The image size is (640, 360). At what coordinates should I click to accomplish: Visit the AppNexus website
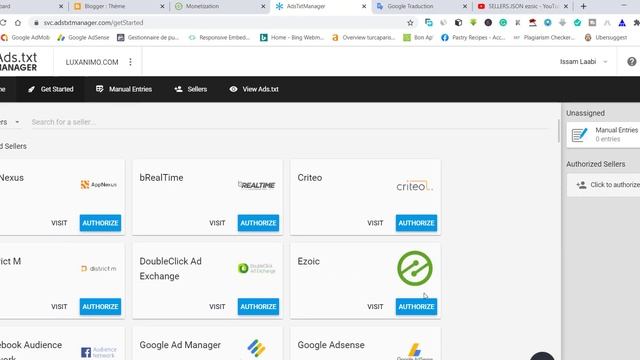(x=59, y=223)
